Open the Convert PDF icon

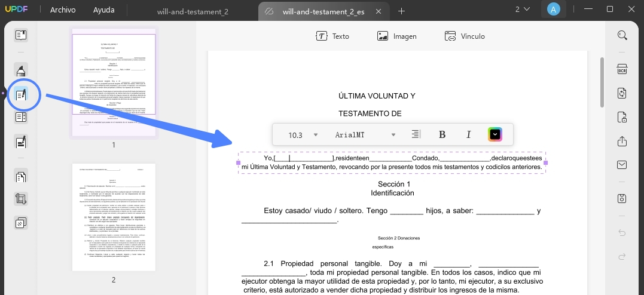(622, 93)
